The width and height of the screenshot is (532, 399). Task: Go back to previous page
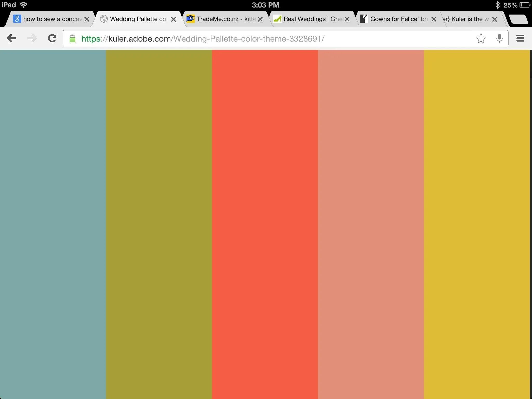(x=12, y=38)
